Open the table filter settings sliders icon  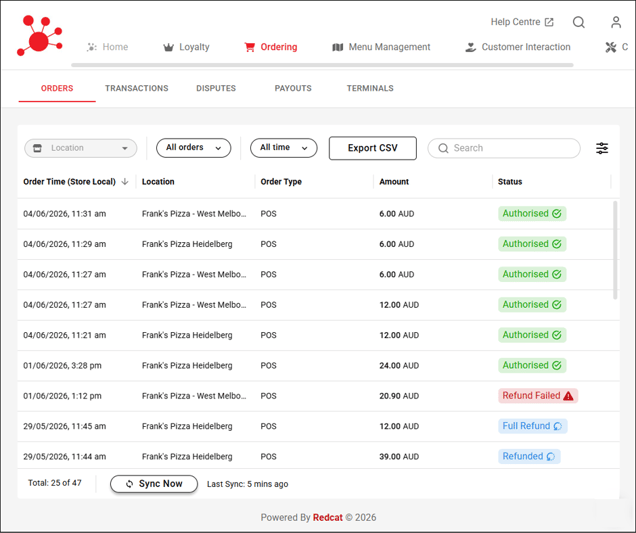click(x=602, y=148)
